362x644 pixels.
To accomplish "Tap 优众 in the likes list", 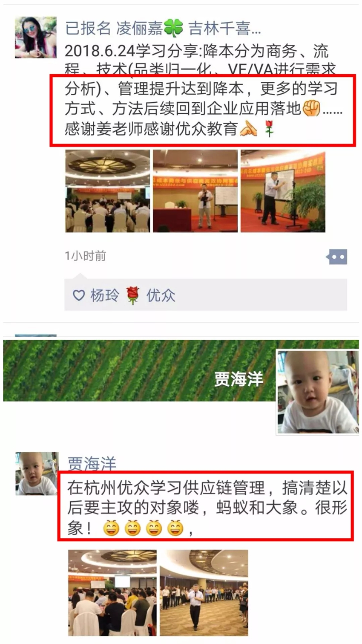I will click(161, 295).
